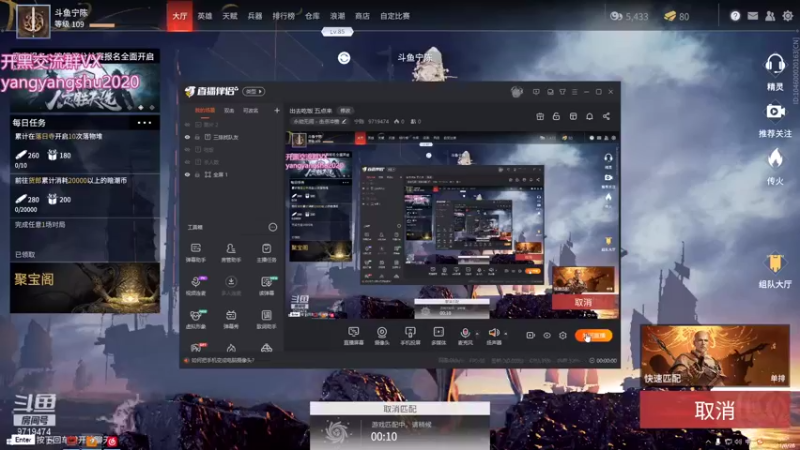
Task: Open the 房管助手 tool
Action: coord(231,252)
